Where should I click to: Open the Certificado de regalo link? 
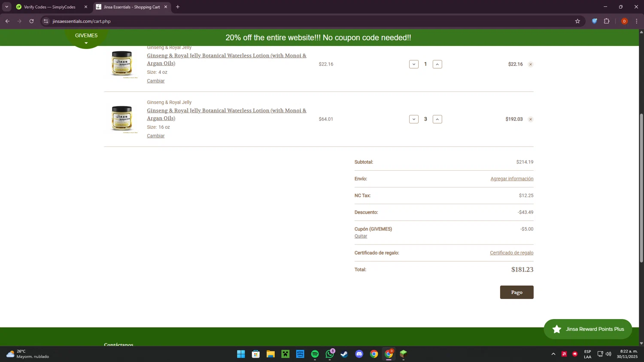[512, 253]
